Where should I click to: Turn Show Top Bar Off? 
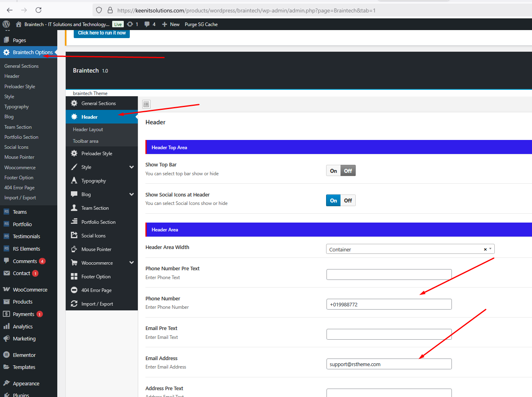(348, 171)
